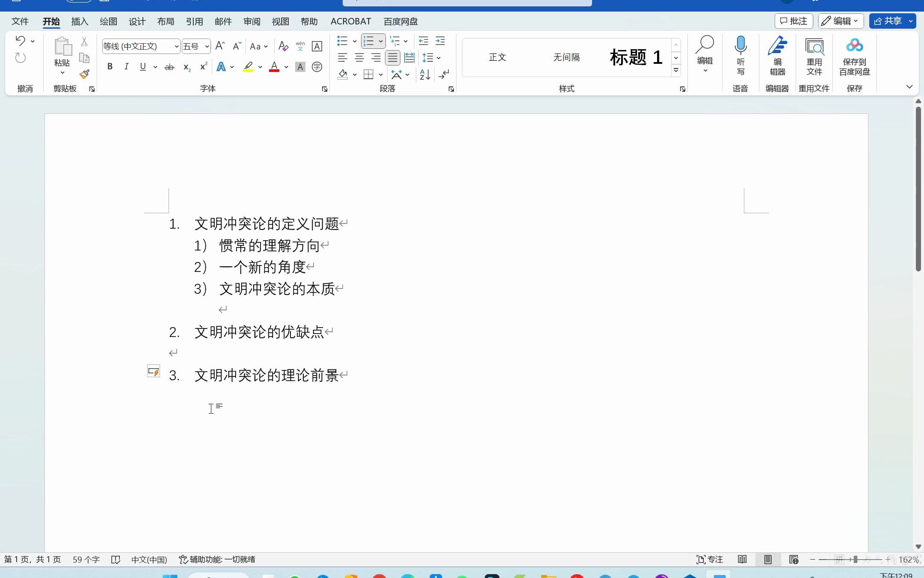The width and height of the screenshot is (924, 578).
Task: Open the Paste options dropdown arrow
Action: tap(62, 73)
